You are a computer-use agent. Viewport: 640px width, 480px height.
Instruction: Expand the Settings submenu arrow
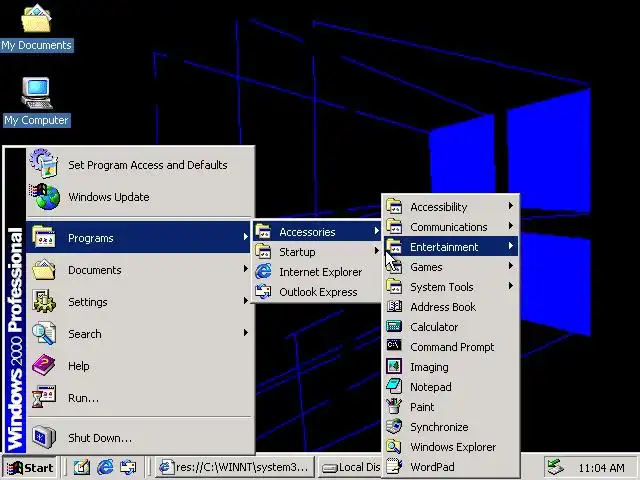coord(245,301)
